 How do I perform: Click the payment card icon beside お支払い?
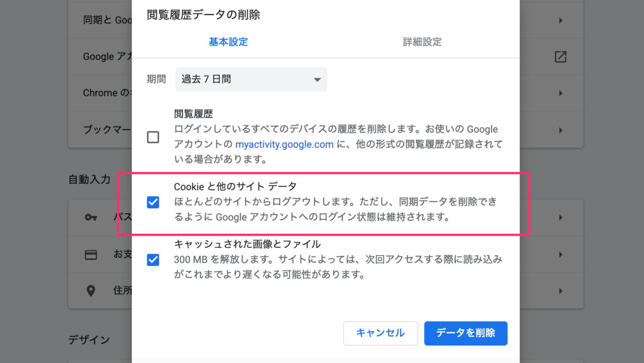coord(91,254)
